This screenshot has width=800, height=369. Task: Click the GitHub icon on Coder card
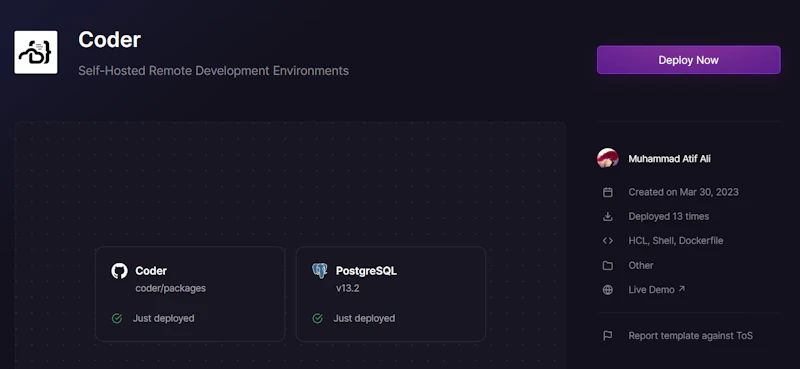(119, 271)
